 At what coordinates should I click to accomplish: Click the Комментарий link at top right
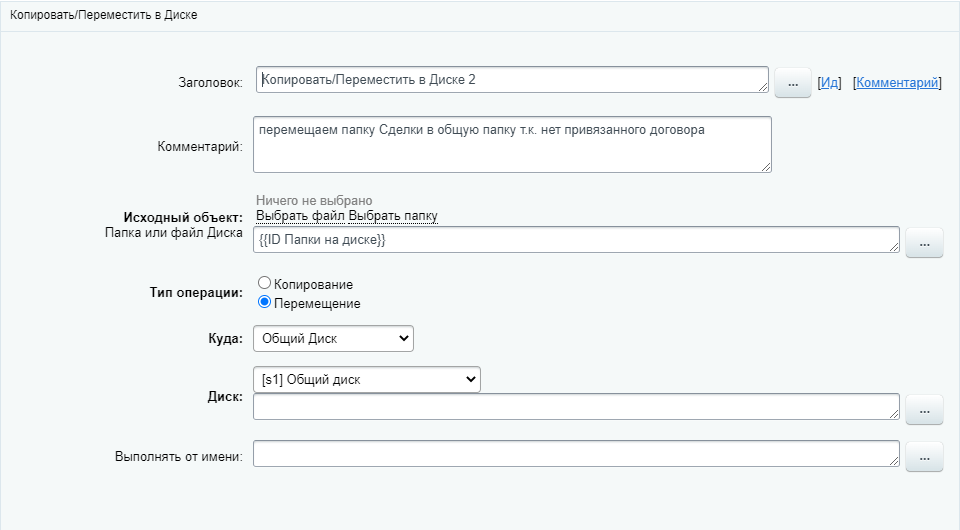[x=897, y=83]
